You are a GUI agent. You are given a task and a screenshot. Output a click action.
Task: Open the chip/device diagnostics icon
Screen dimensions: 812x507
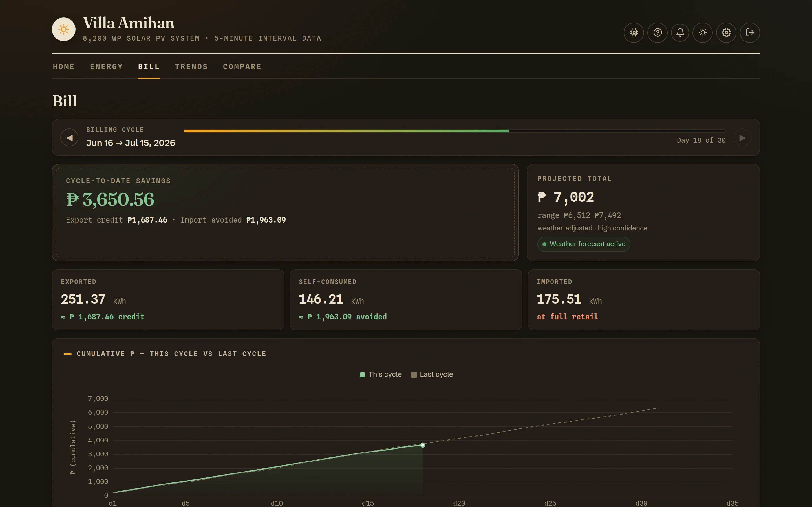634,32
